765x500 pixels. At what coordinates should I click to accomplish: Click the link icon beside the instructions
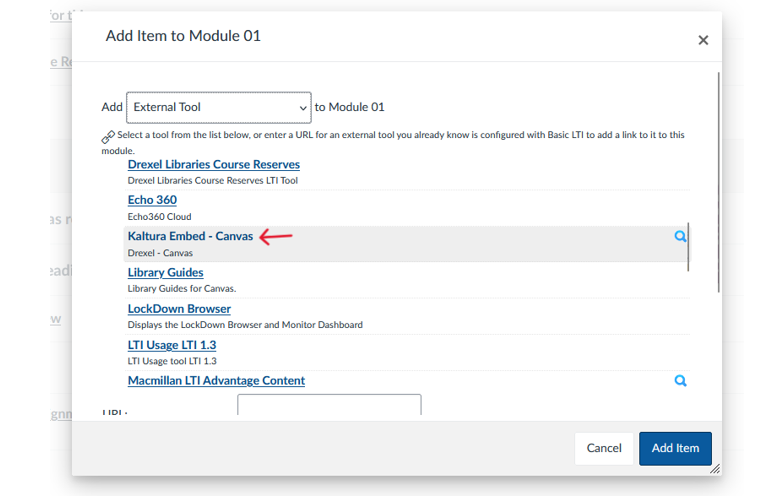(x=108, y=137)
